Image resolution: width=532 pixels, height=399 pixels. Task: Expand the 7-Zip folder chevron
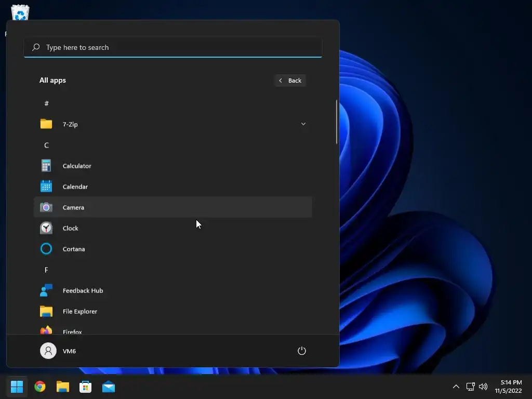(303, 124)
